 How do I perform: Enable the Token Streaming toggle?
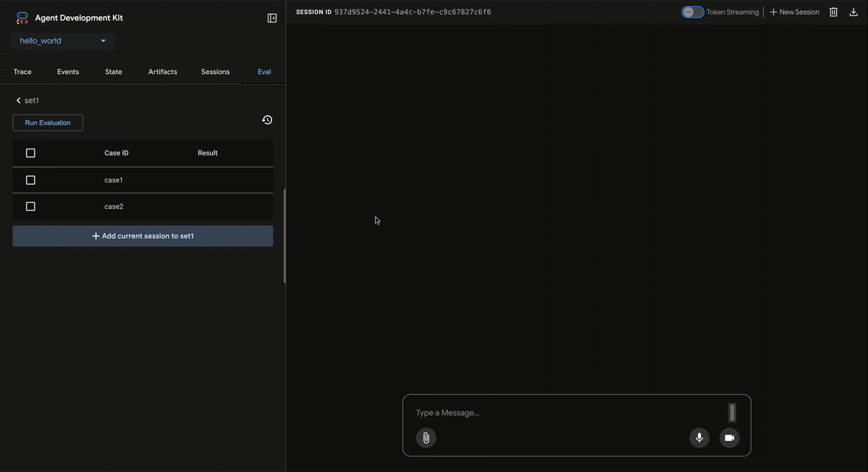(692, 12)
